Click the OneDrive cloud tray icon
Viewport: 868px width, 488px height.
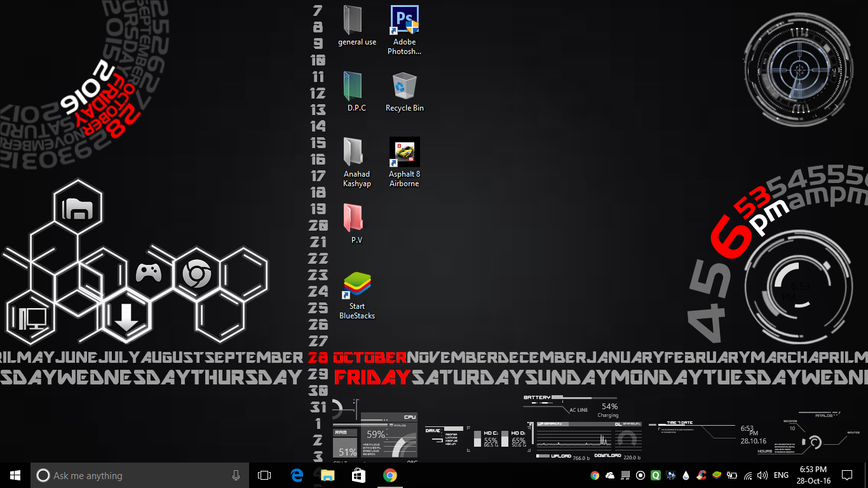click(x=610, y=475)
